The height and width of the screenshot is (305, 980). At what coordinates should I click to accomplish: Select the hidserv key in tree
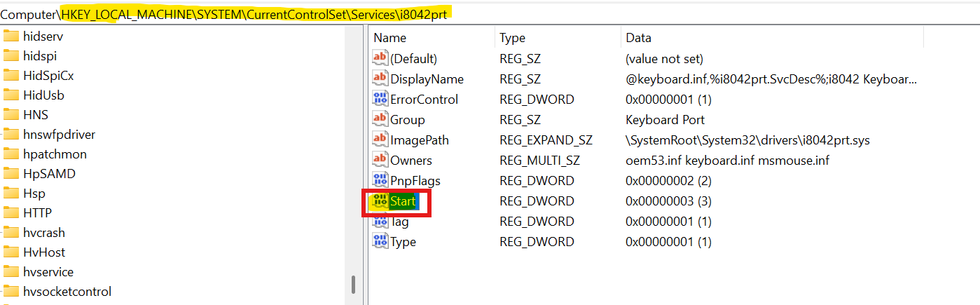43,36
